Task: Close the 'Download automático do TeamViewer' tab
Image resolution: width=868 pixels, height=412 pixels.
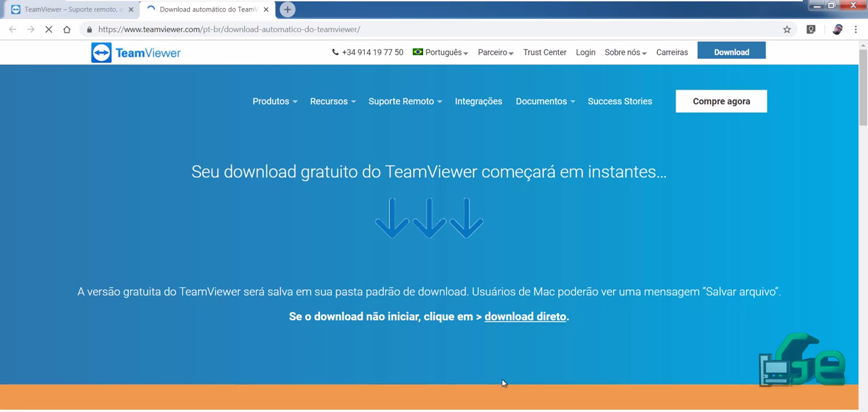Action: coord(266,9)
